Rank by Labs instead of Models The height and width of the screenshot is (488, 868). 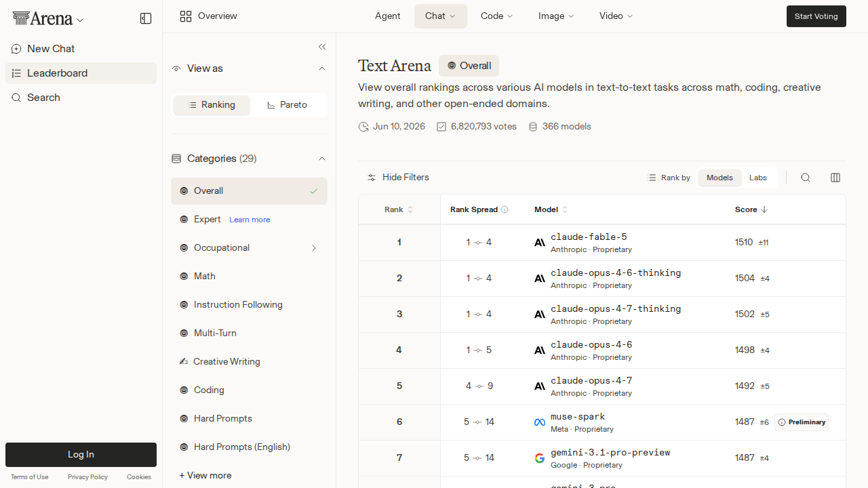758,178
